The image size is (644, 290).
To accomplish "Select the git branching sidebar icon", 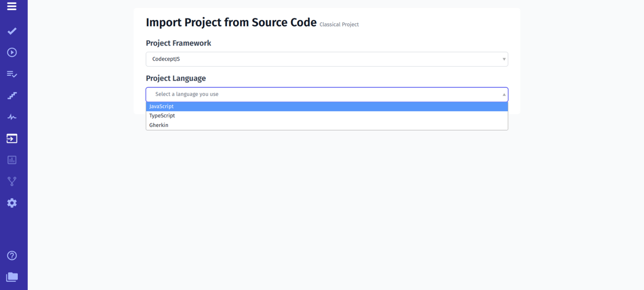I will click(12, 181).
